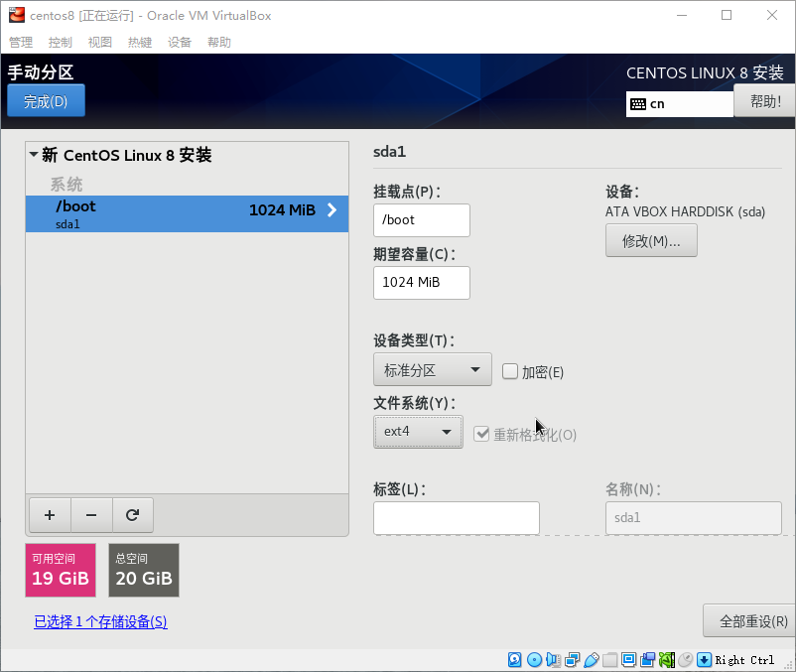Click the display settings status icon
Image resolution: width=796 pixels, height=672 pixels.
(628, 660)
